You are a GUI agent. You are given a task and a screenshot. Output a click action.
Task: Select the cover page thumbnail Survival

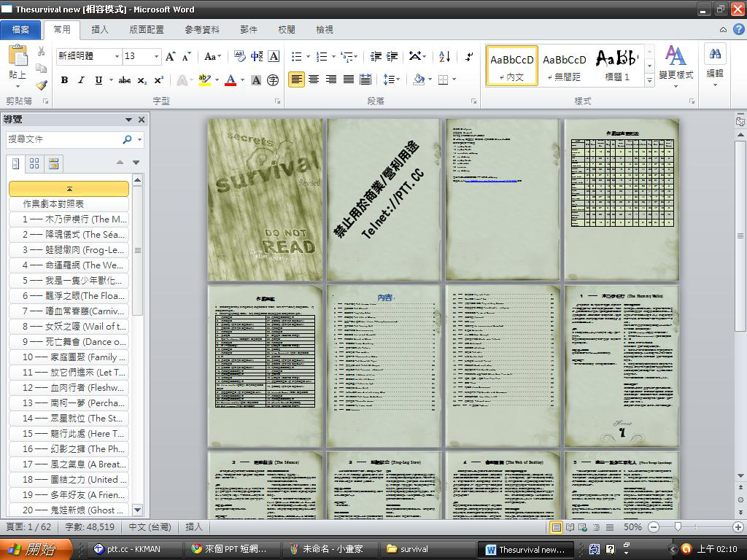[x=265, y=200]
